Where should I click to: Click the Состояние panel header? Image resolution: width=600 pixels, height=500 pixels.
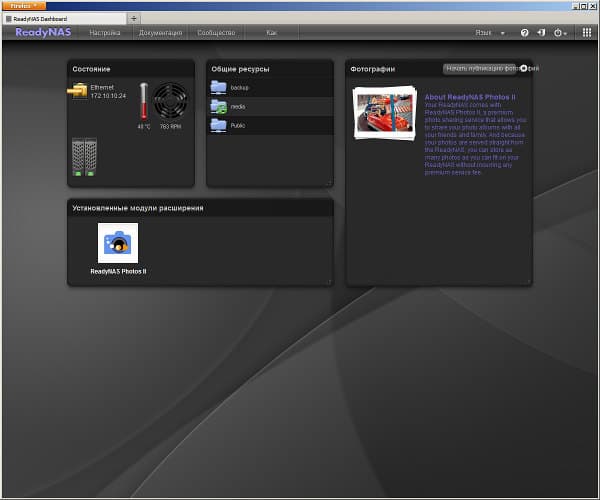tap(131, 69)
